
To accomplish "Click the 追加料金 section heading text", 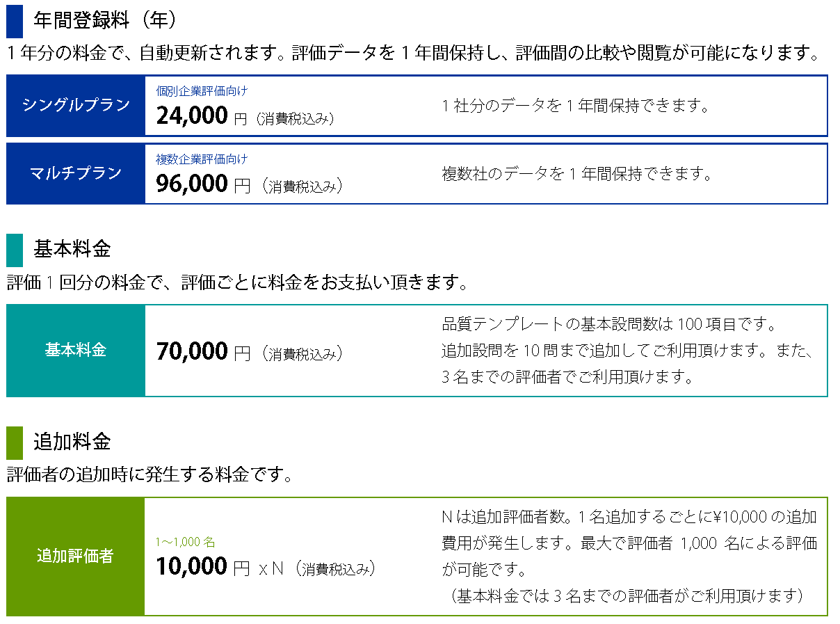I will pos(72,441).
